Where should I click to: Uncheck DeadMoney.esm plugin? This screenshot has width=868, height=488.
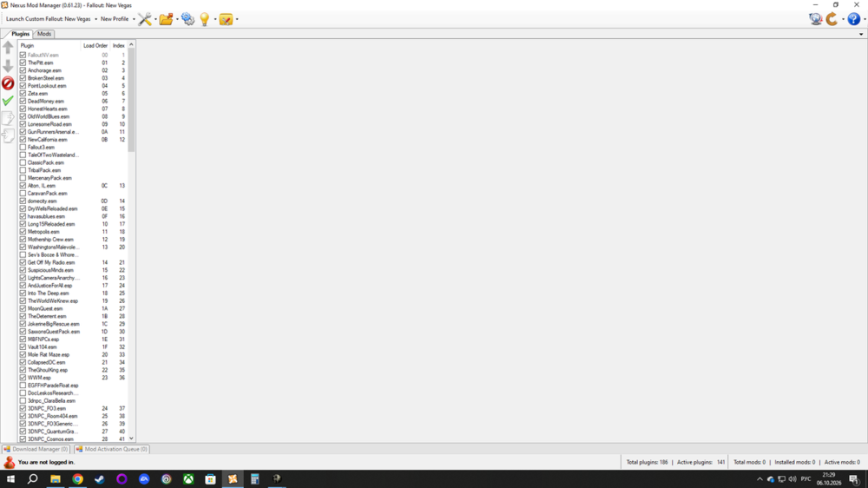pos(23,102)
